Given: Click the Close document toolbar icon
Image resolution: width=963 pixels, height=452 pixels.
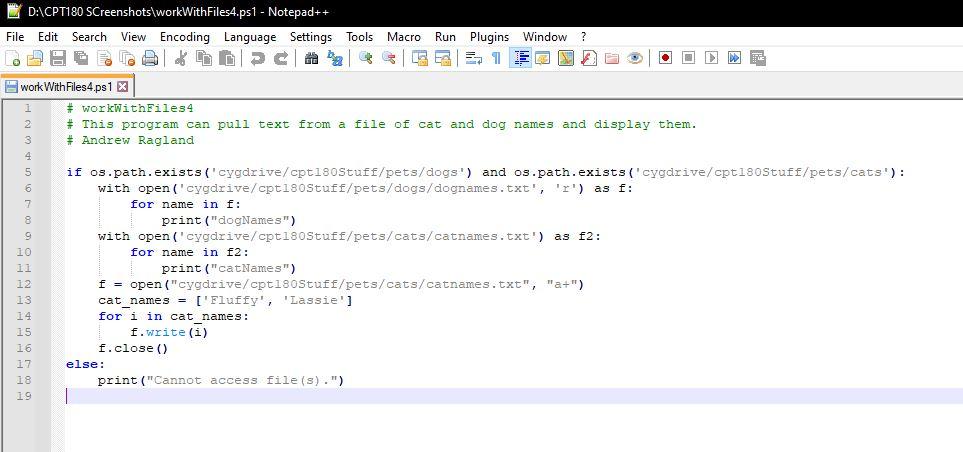Looking at the screenshot, I should 104,58.
